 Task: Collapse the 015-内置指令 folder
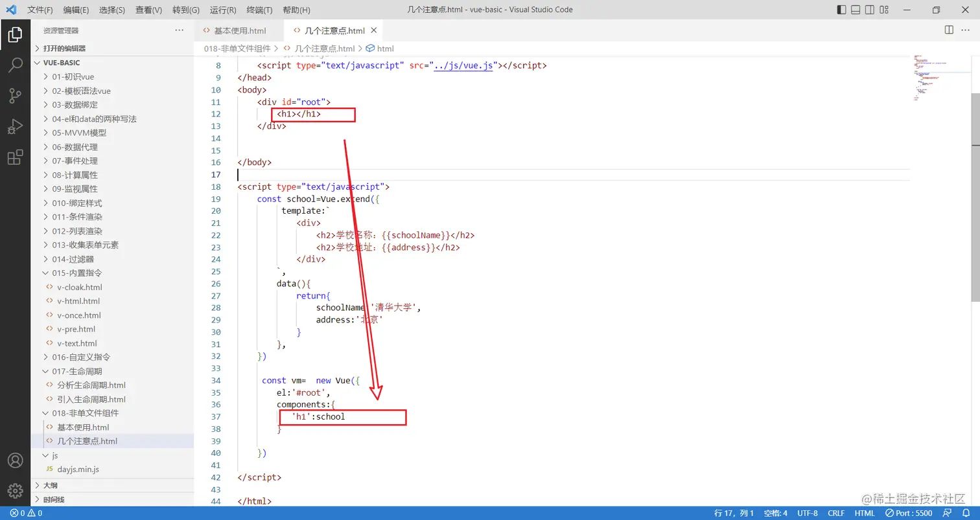[112, 273]
